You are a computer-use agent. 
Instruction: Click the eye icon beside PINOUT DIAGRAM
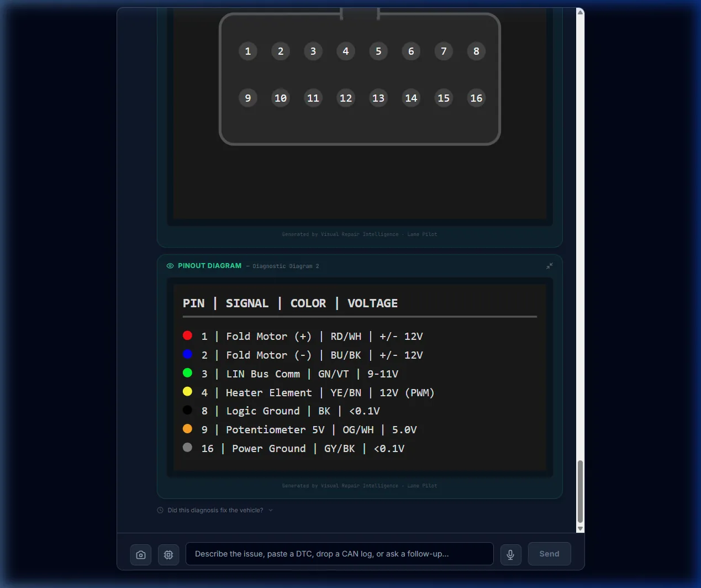pyautogui.click(x=170, y=266)
